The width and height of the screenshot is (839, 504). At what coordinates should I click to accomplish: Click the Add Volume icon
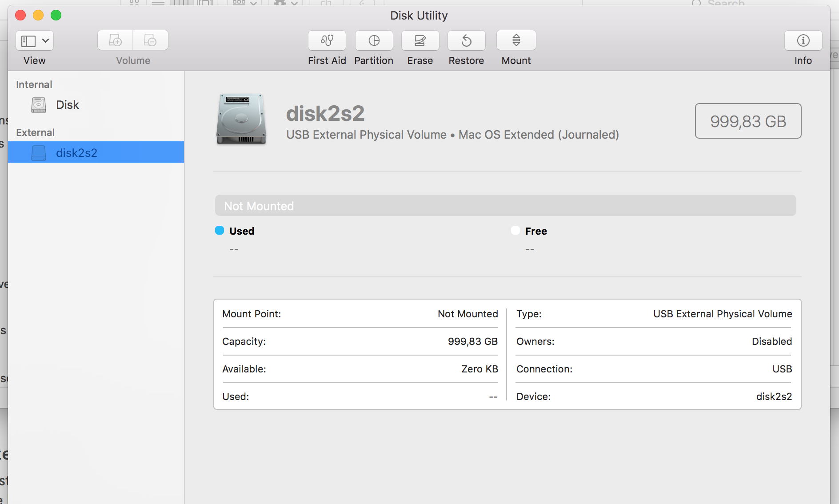115,40
